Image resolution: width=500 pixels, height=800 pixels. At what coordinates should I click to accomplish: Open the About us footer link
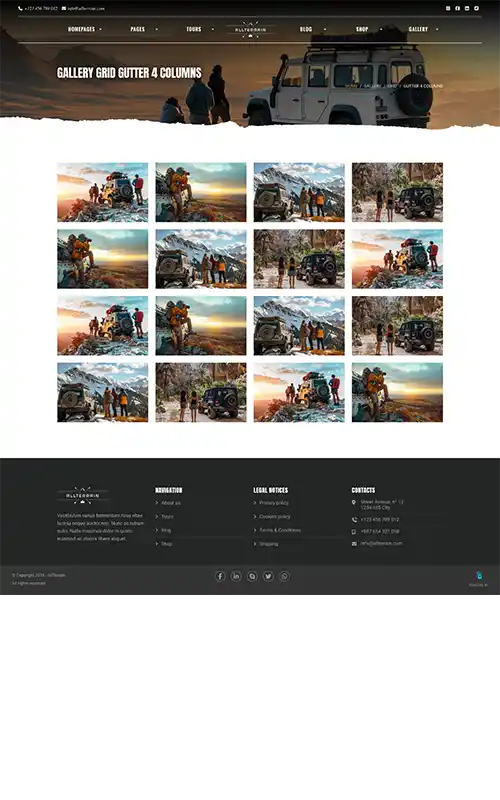pos(170,503)
